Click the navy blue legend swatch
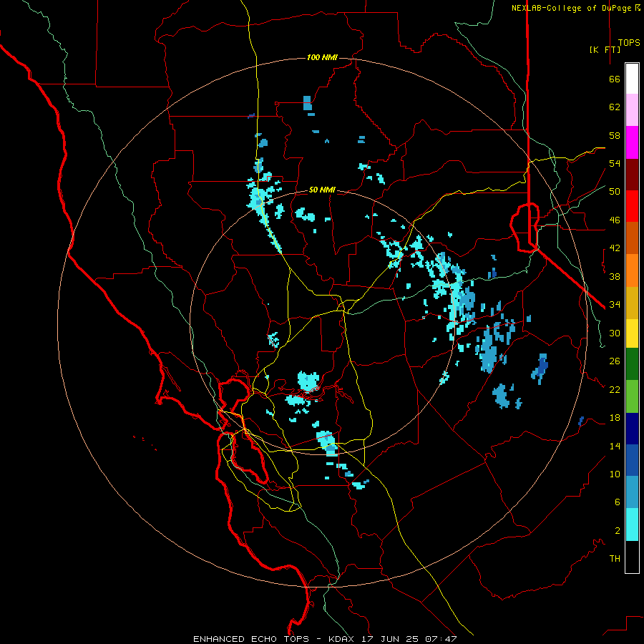This screenshot has height=644, width=644. 632,429
